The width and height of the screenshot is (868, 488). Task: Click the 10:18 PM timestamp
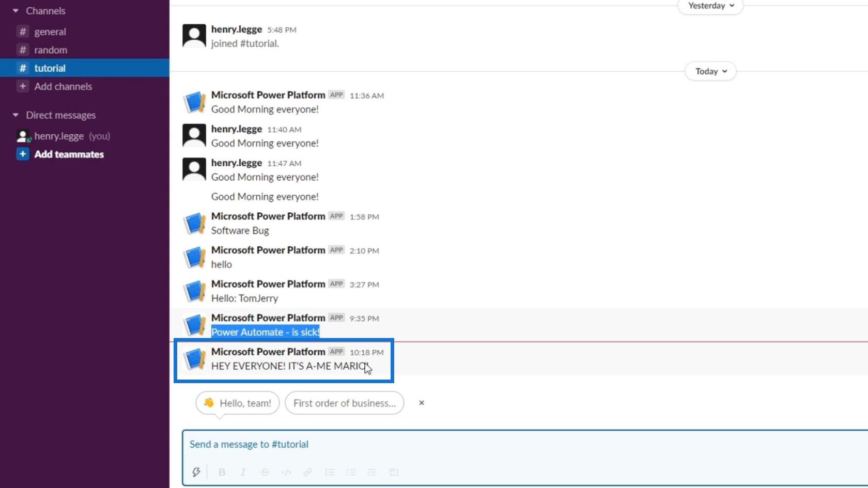point(367,353)
